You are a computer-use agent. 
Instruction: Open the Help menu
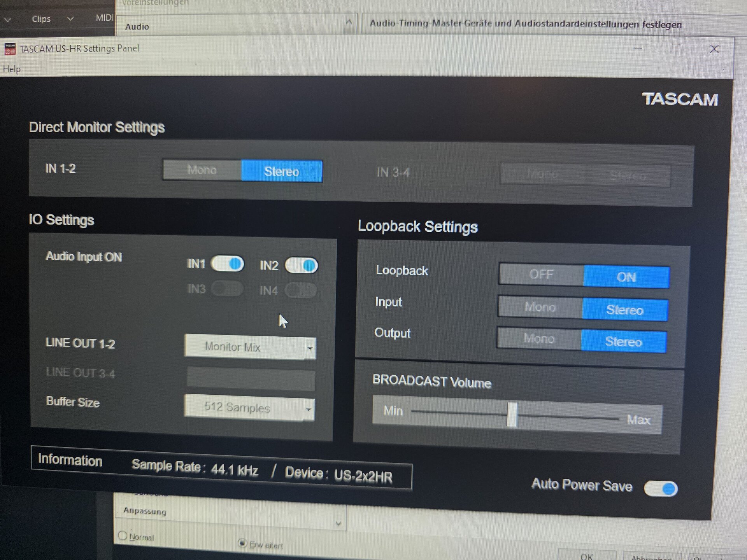[12, 69]
